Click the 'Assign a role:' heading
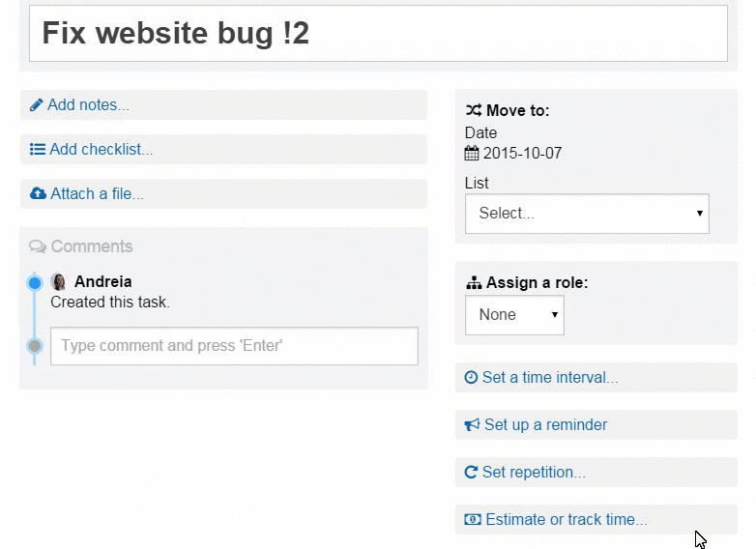Image resolution: width=756 pixels, height=549 pixels. pos(538,282)
